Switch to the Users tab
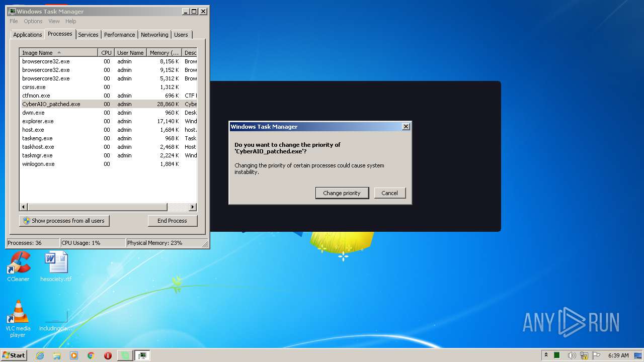644x362 pixels. point(181,35)
